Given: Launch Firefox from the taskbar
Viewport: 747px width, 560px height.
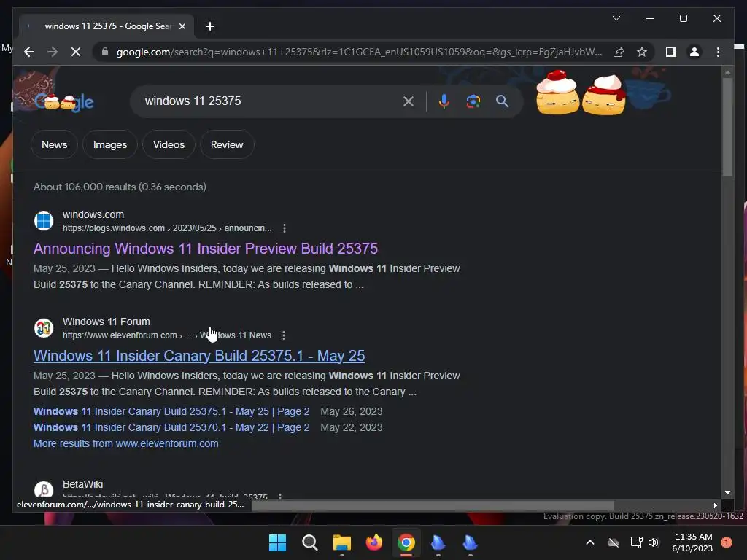Looking at the screenshot, I should click(x=374, y=542).
